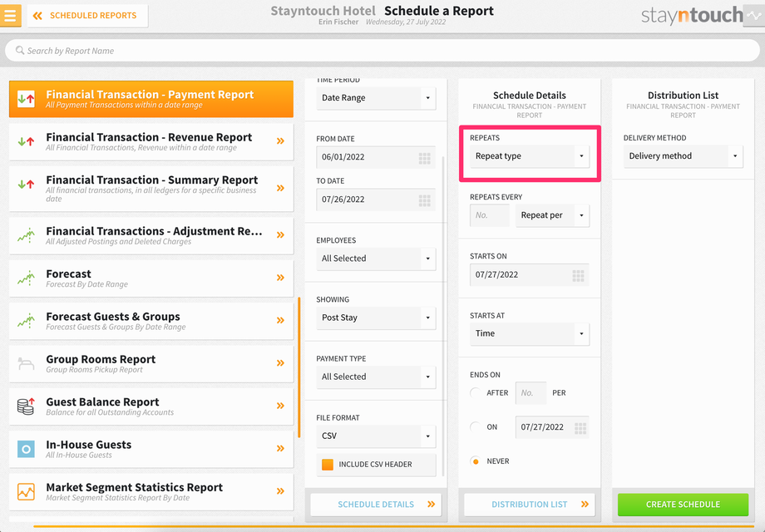Screen dimensions: 765x532
Task: Open the To Date calendar picker icon
Action: click(424, 200)
